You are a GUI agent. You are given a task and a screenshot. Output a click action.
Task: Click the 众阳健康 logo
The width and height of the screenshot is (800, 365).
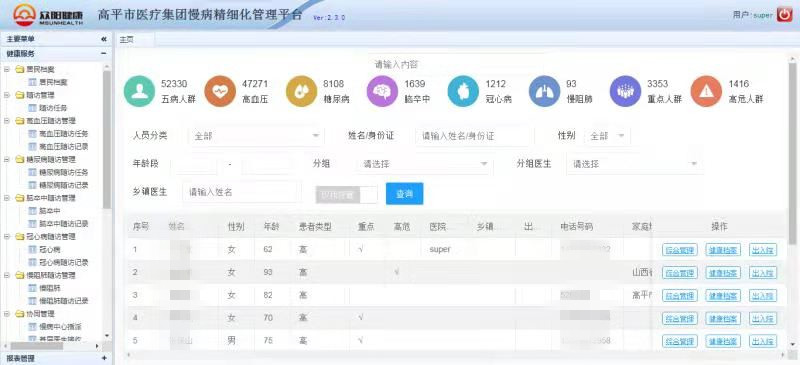47,15
